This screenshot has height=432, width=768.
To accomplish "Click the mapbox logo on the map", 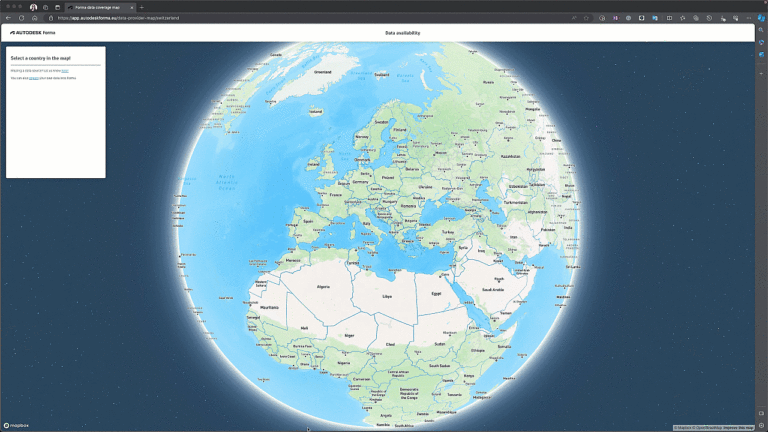I will click(16, 426).
